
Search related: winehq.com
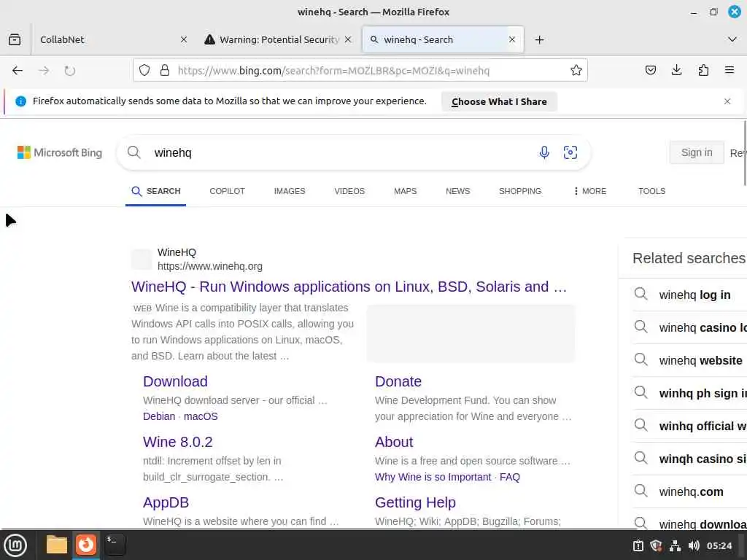coord(689,491)
